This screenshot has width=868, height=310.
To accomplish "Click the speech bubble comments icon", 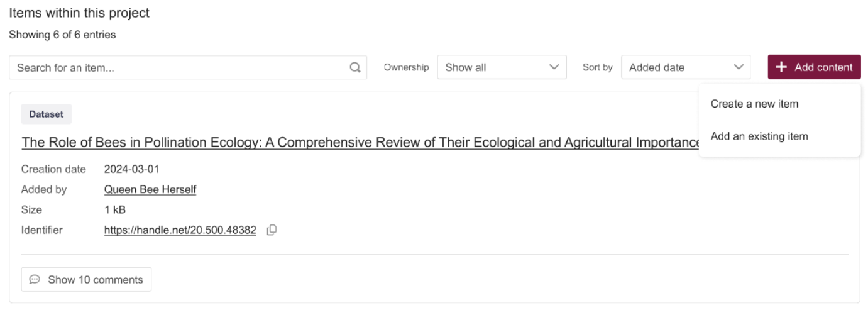I will click(x=35, y=280).
